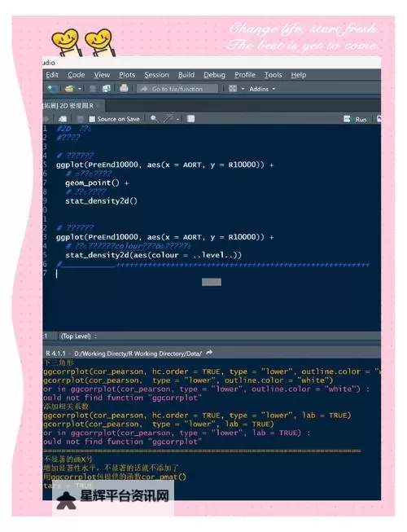This screenshot has width=407, height=532.
Task: Expand the (Top Level) scope selector
Action: click(79, 336)
